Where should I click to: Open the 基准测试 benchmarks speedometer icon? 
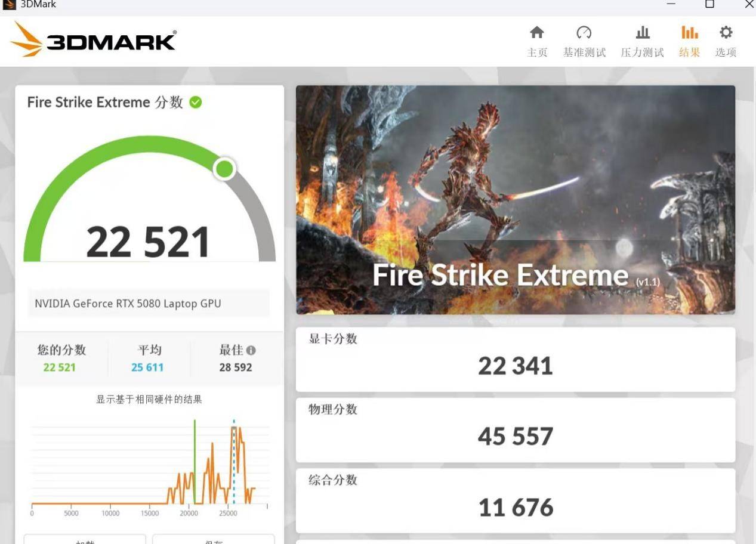coord(584,33)
